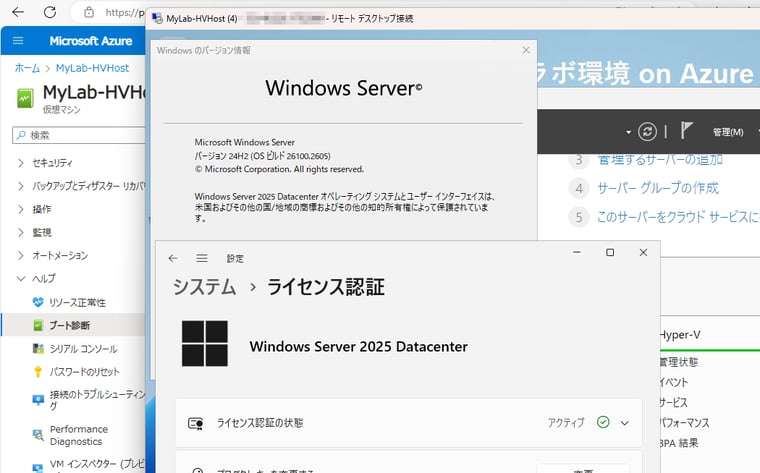Click the Microsoft Azure title
This screenshot has width=760, height=473.
pos(91,41)
